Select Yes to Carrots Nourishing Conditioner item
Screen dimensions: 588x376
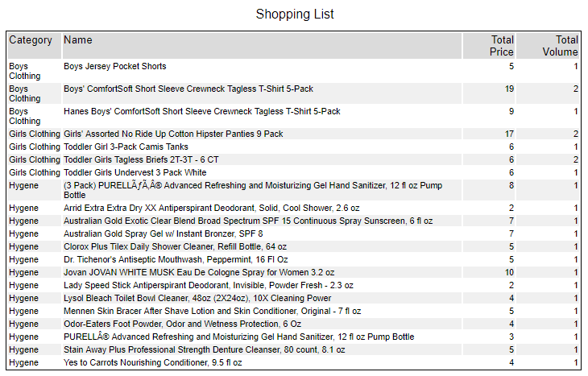click(152, 362)
